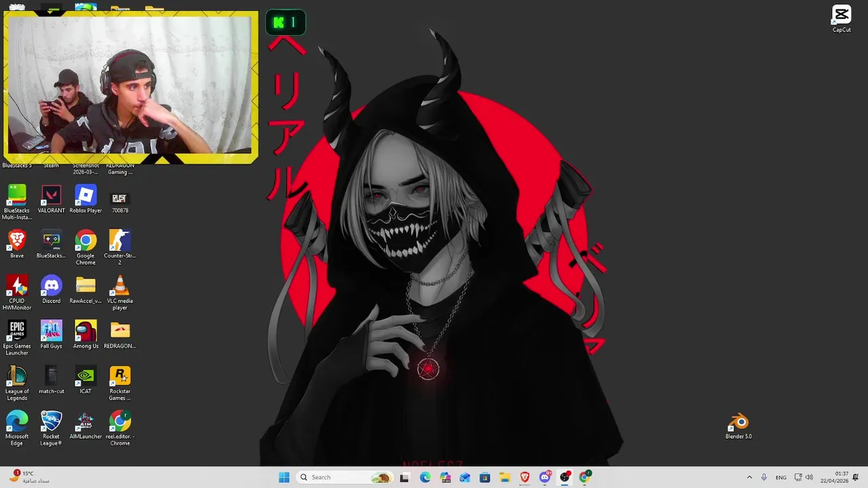Viewport: 868px width, 488px height.
Task: Select the reel.editor Chrome shortcut
Action: [x=120, y=428]
